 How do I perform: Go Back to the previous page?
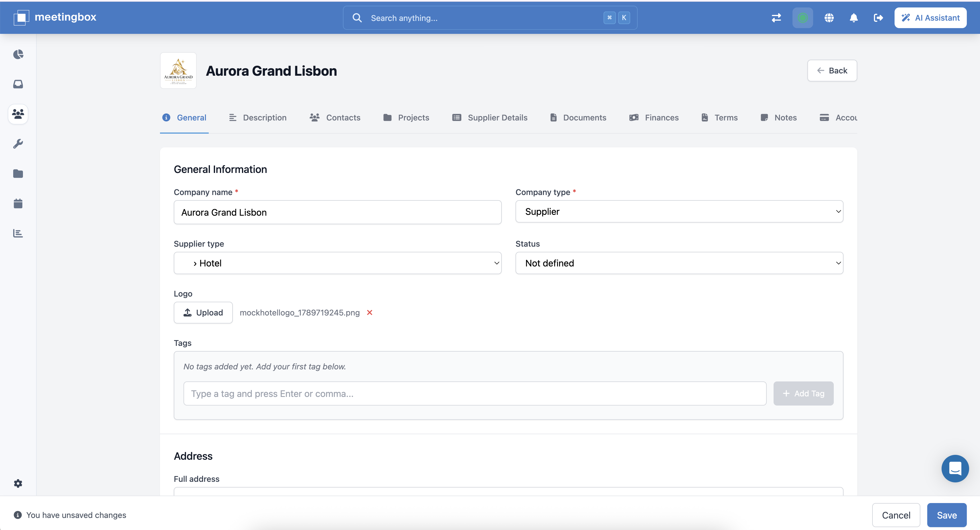pos(832,70)
